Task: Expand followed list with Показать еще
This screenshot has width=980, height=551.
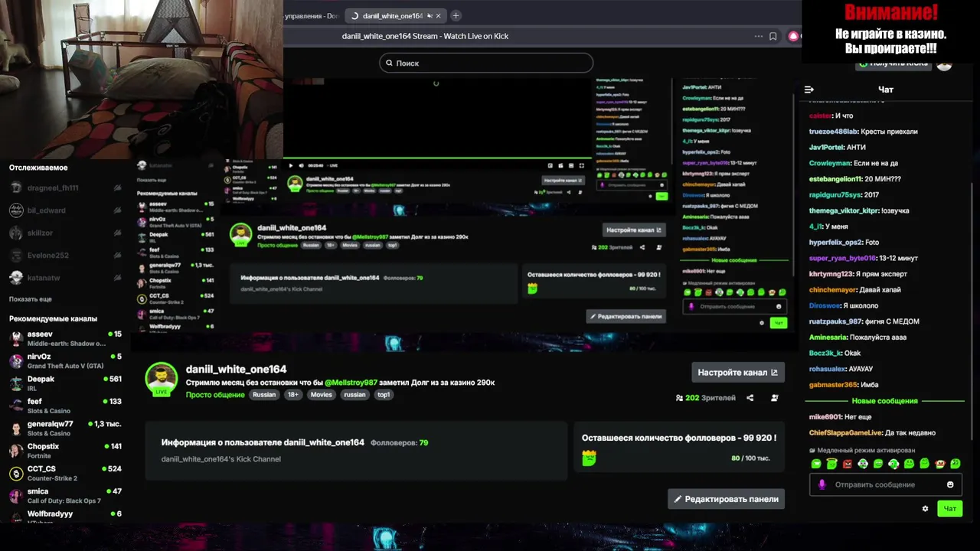Action: (31, 299)
